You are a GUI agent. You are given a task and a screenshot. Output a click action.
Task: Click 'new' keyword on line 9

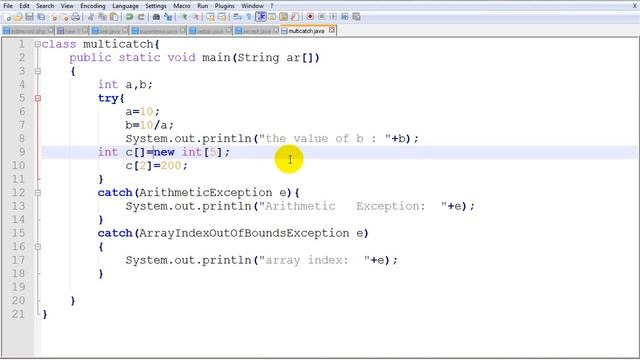164,152
